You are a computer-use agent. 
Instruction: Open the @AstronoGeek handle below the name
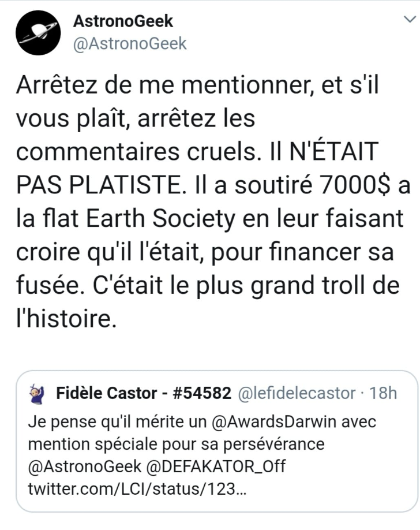(130, 43)
